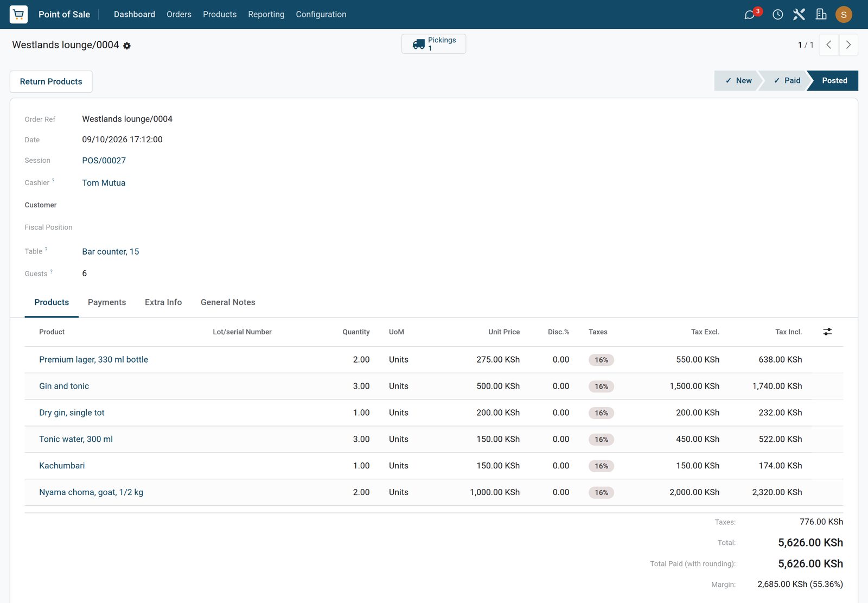
Task: Open the Orders menu
Action: [179, 14]
